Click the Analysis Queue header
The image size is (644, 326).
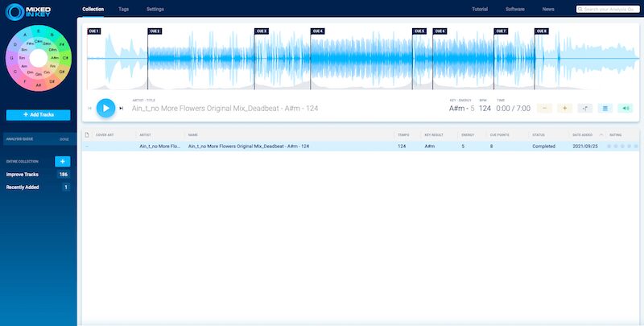pyautogui.click(x=19, y=139)
